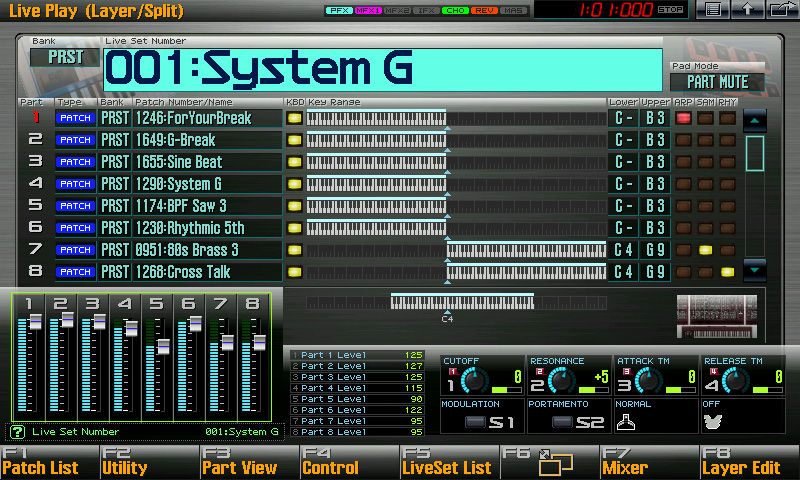Click Upper key G9 for part 7
The width and height of the screenshot is (800, 480).
[655, 250]
